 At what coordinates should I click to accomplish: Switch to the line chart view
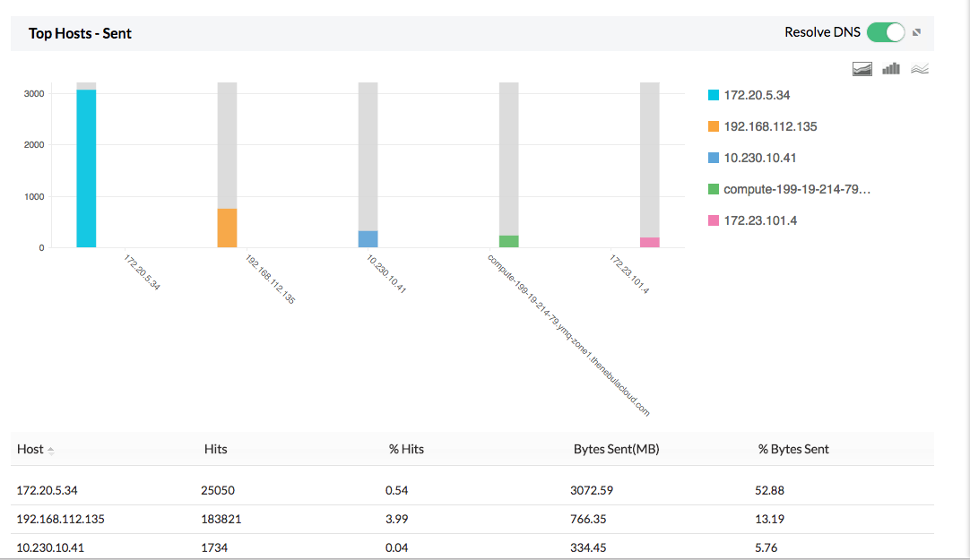click(919, 69)
